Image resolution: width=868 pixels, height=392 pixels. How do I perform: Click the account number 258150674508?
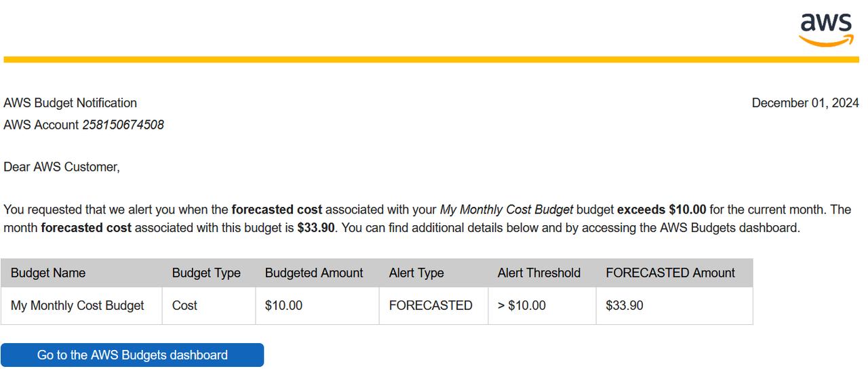tap(123, 125)
